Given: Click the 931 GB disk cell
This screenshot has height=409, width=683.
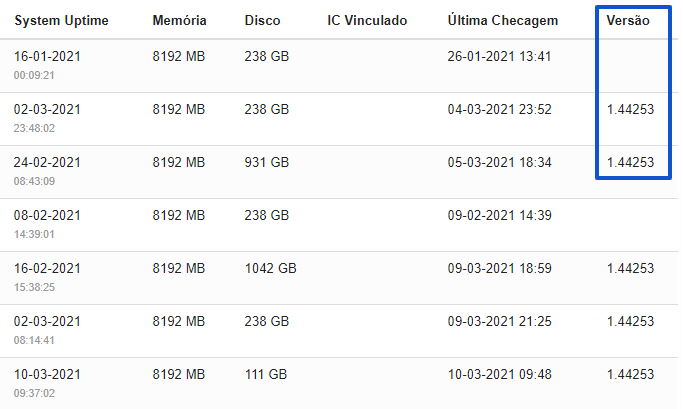Looking at the screenshot, I should tap(267, 162).
